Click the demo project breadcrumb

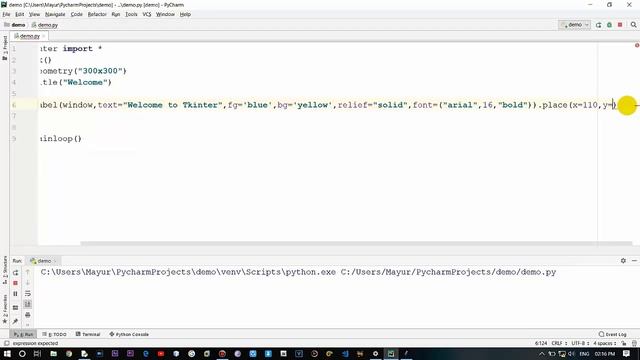tap(15, 25)
